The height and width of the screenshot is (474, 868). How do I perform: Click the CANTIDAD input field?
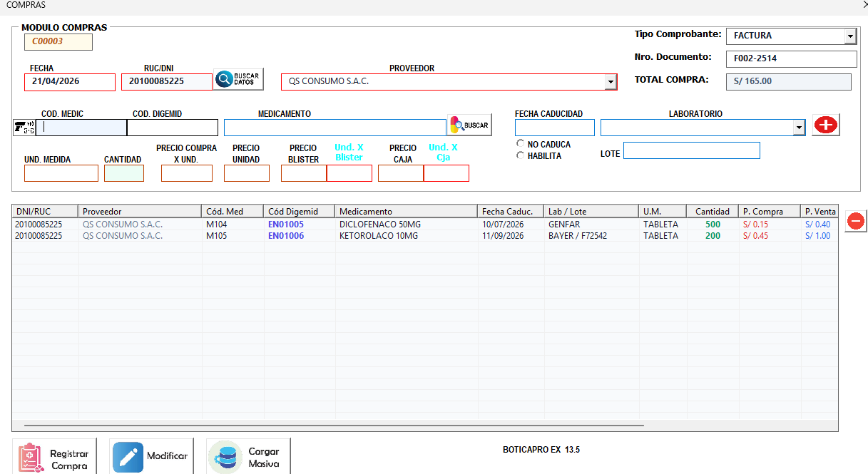point(124,173)
